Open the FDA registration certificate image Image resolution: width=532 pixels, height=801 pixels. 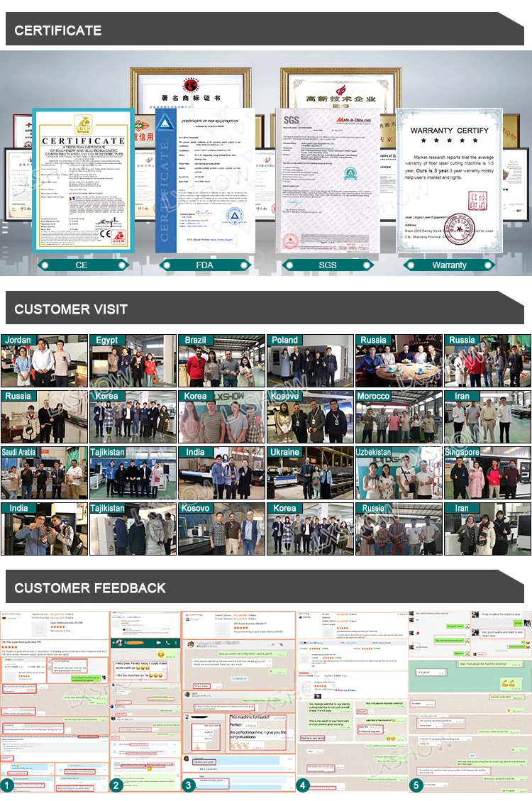[205, 180]
